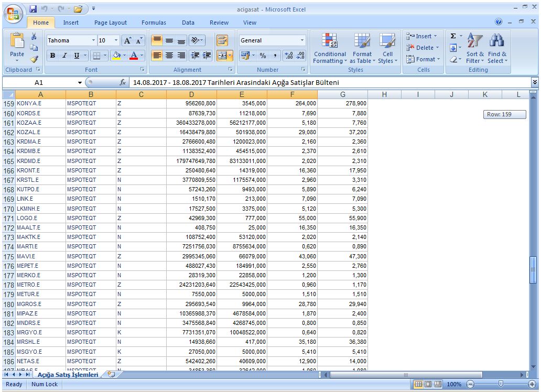Open Cell Styles dropdown
Viewport: 541px width, 392px height.
[387, 48]
